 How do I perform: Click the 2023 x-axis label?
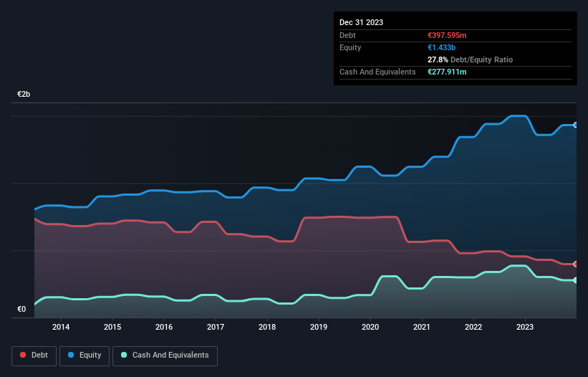tap(525, 327)
